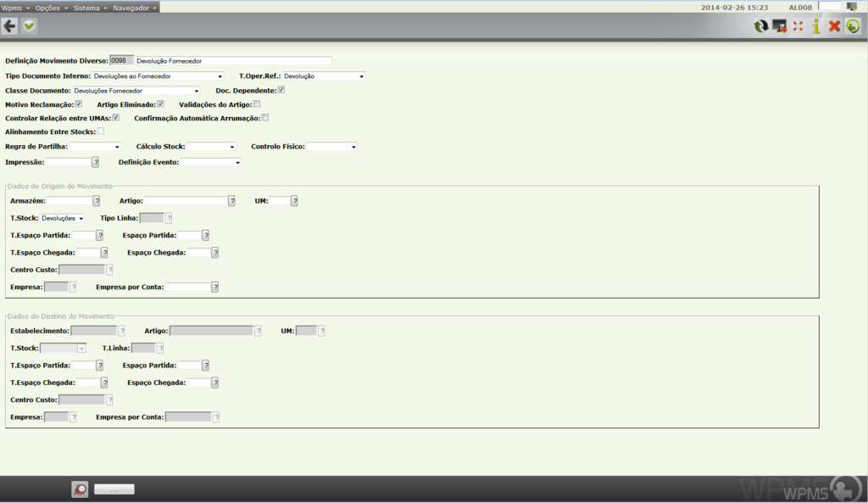The image size is (868, 503).
Task: Uncheck Artigo Eliminado checkbox
Action: [x=160, y=103]
